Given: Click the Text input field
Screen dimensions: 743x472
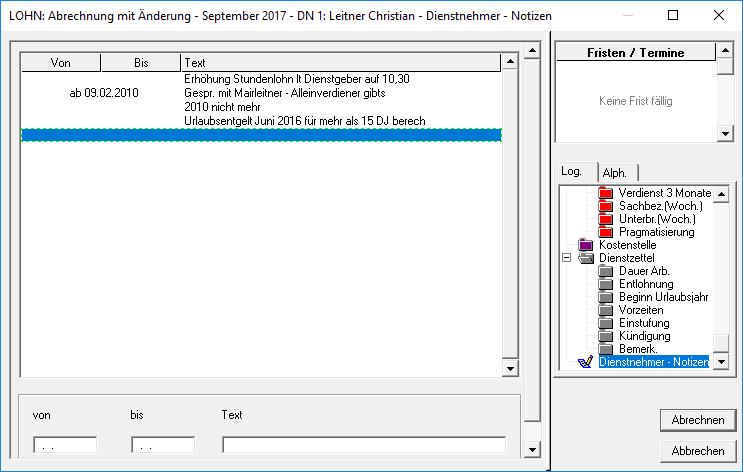Looking at the screenshot, I should coord(363,445).
